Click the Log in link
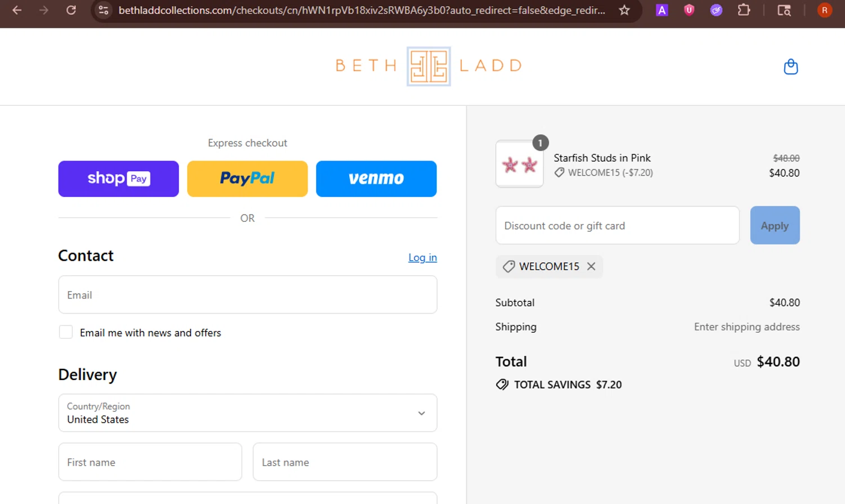The height and width of the screenshot is (504, 845). tap(422, 257)
